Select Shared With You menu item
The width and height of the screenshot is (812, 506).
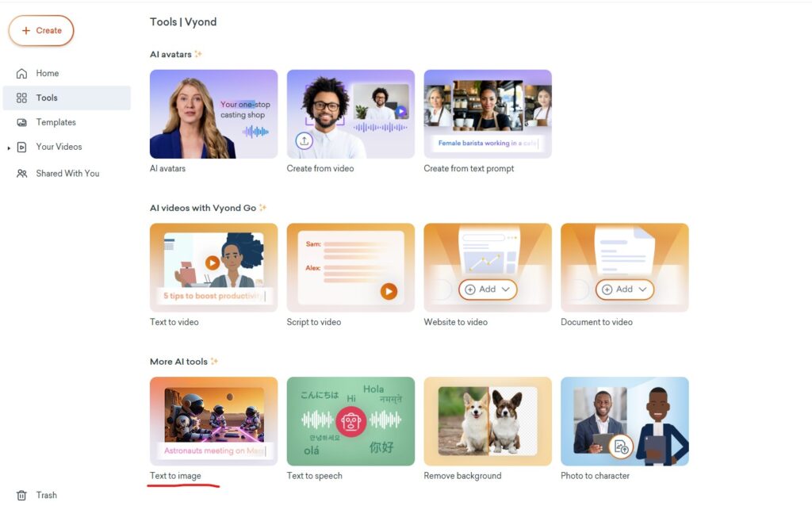tap(67, 174)
